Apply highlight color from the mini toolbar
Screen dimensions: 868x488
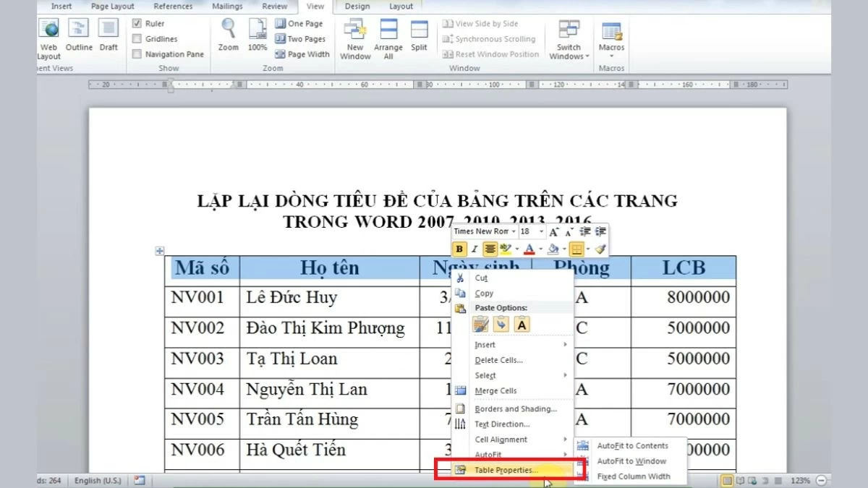[x=506, y=249]
